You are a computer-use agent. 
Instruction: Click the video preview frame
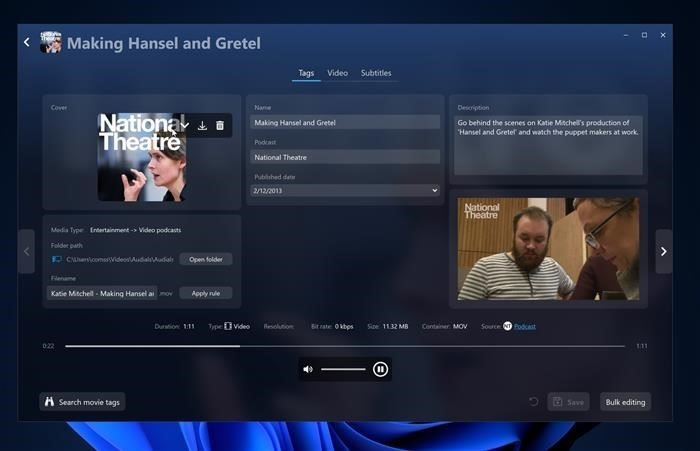548,249
